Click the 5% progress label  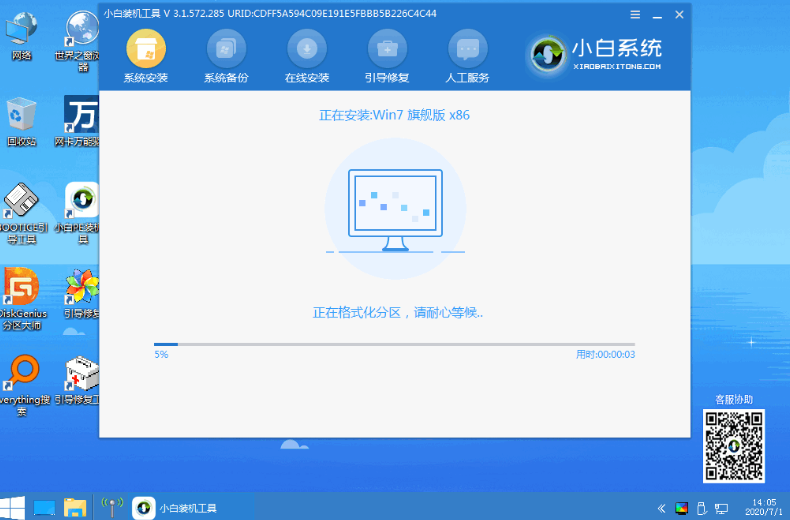click(161, 355)
